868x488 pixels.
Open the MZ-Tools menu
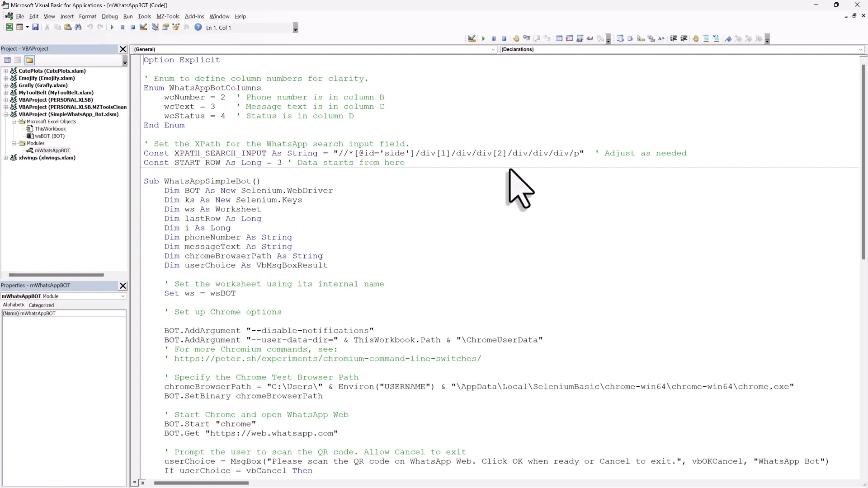(x=168, y=16)
